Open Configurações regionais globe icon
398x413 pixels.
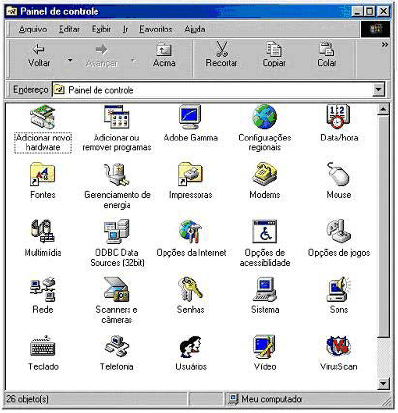(265, 117)
